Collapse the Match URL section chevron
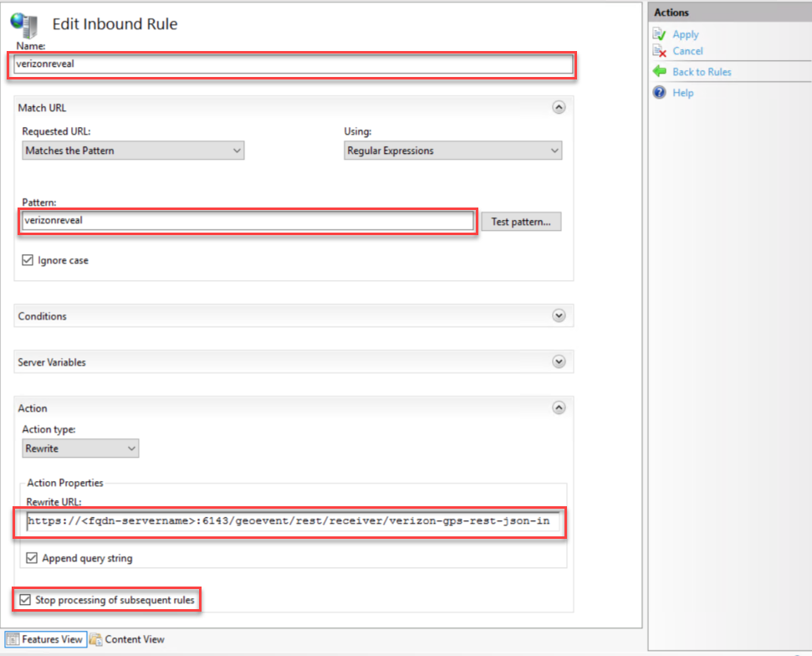The width and height of the screenshot is (812, 656). [559, 107]
